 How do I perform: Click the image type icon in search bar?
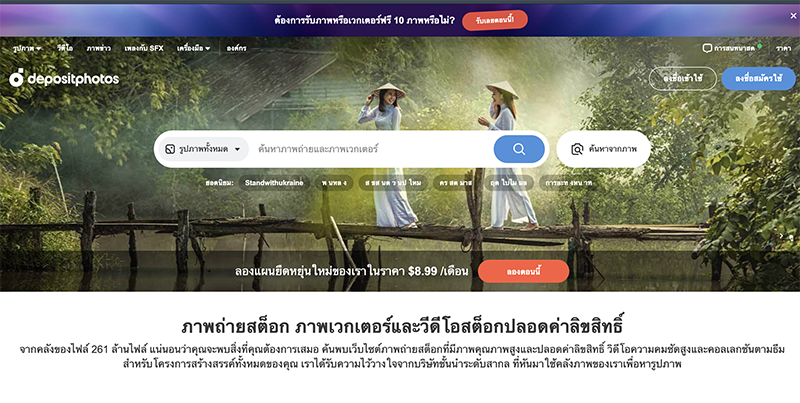(170, 149)
